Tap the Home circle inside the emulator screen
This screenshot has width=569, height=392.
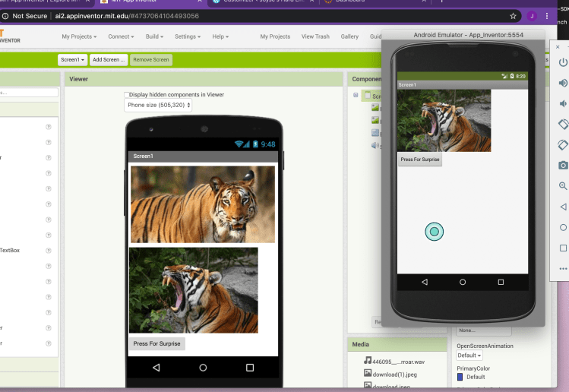click(463, 282)
